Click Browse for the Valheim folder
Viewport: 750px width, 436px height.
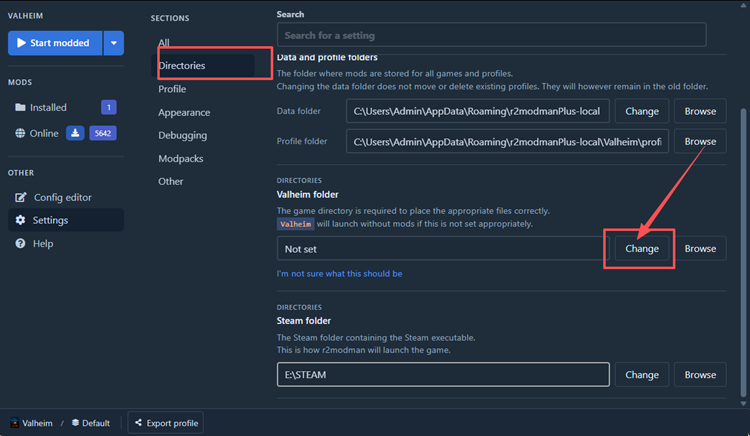pyautogui.click(x=700, y=249)
